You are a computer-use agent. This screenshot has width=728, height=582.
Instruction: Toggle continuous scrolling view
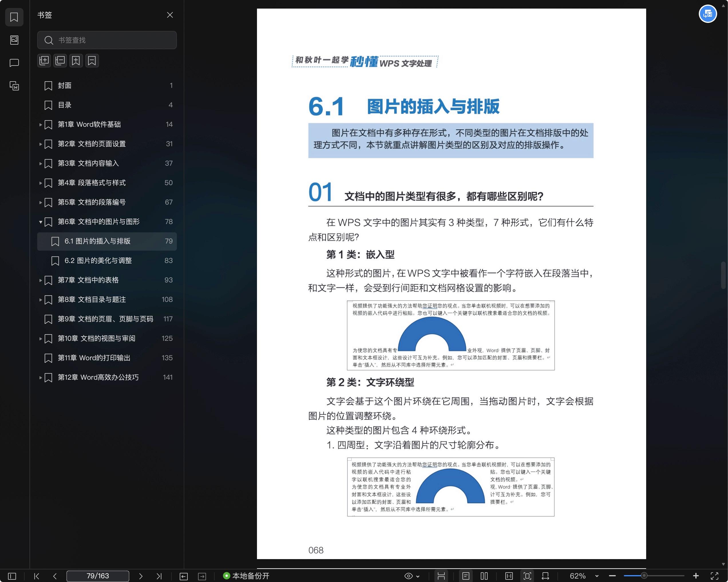[x=441, y=576]
